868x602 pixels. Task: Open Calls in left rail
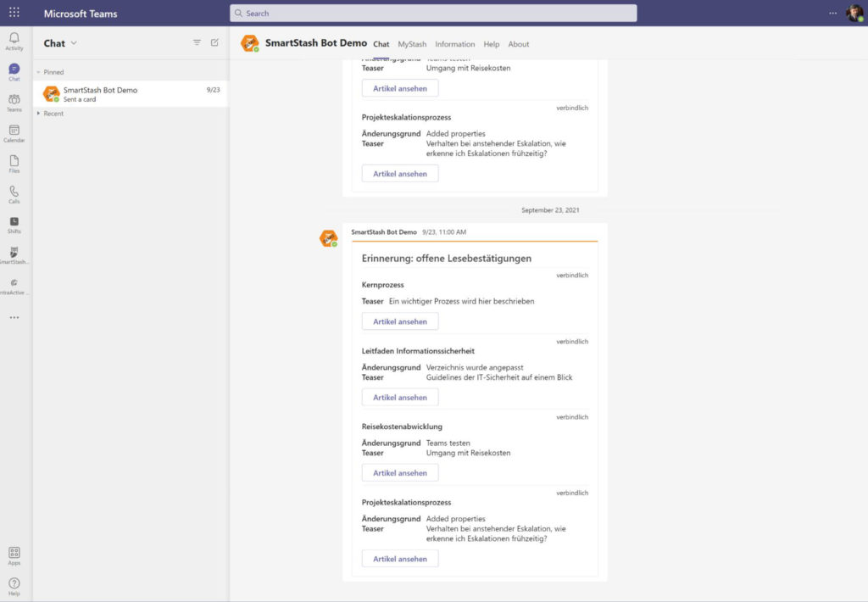14,194
